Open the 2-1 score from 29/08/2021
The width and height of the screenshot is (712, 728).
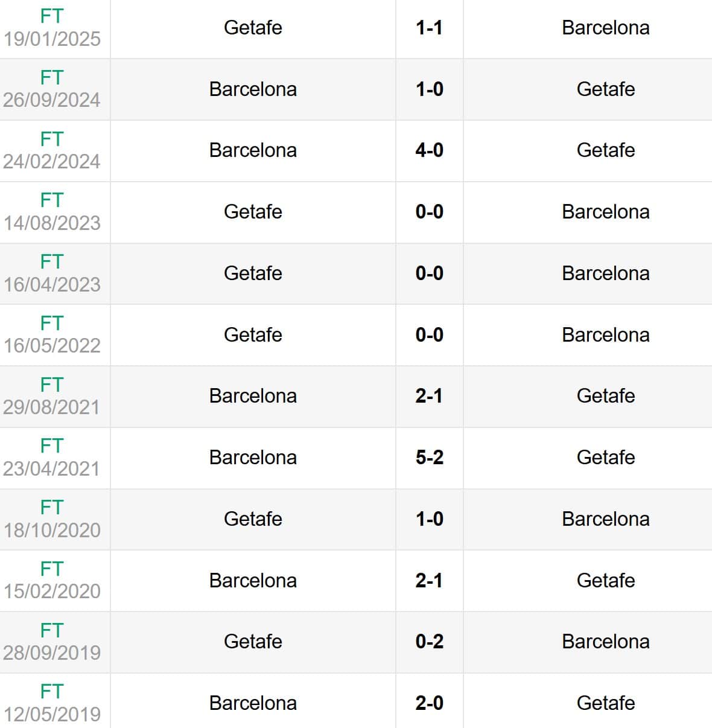point(429,396)
